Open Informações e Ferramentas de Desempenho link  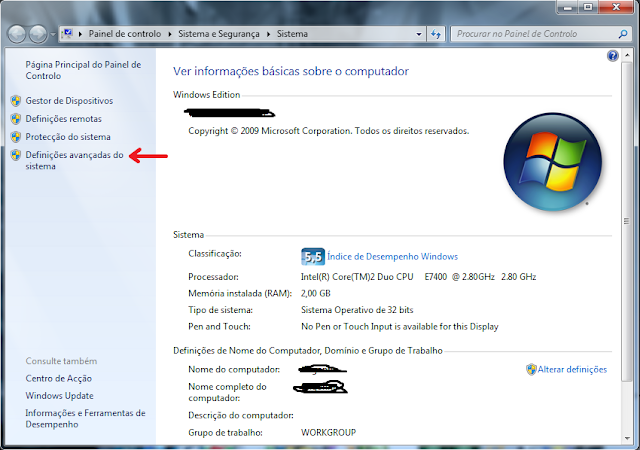pyautogui.click(x=85, y=419)
